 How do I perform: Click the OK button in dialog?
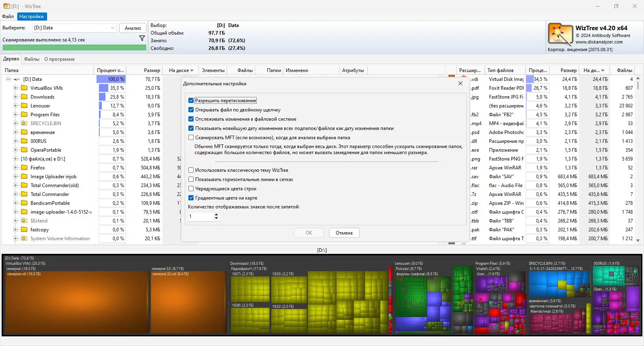(x=309, y=233)
